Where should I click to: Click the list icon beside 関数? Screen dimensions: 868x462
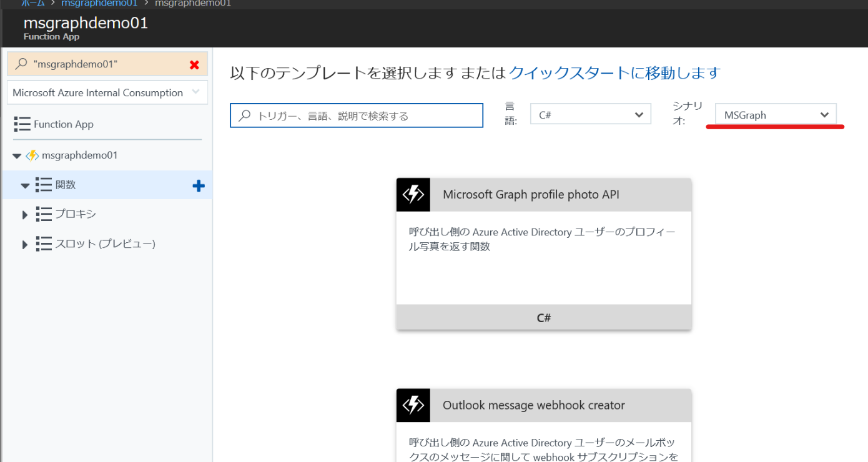[x=44, y=185]
